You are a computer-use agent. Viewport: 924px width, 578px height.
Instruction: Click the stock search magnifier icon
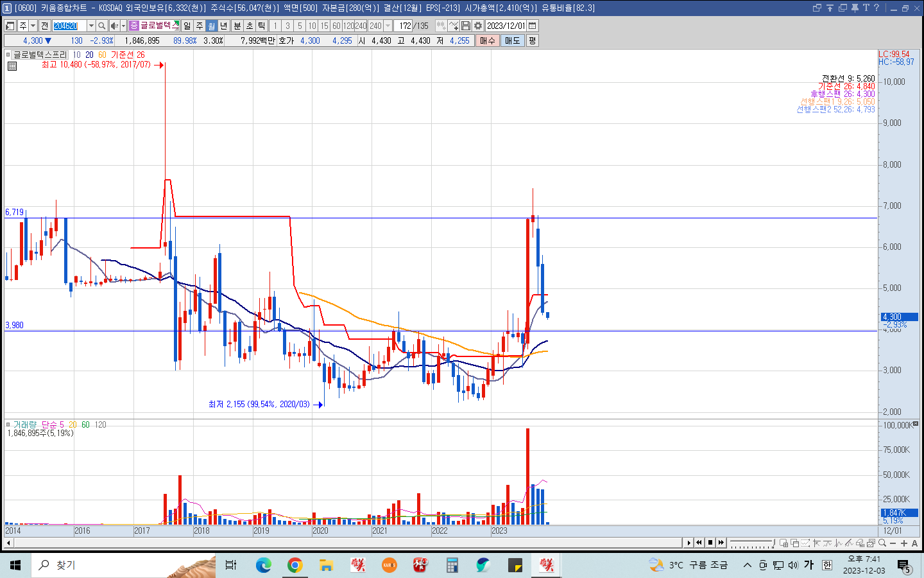pos(101,26)
